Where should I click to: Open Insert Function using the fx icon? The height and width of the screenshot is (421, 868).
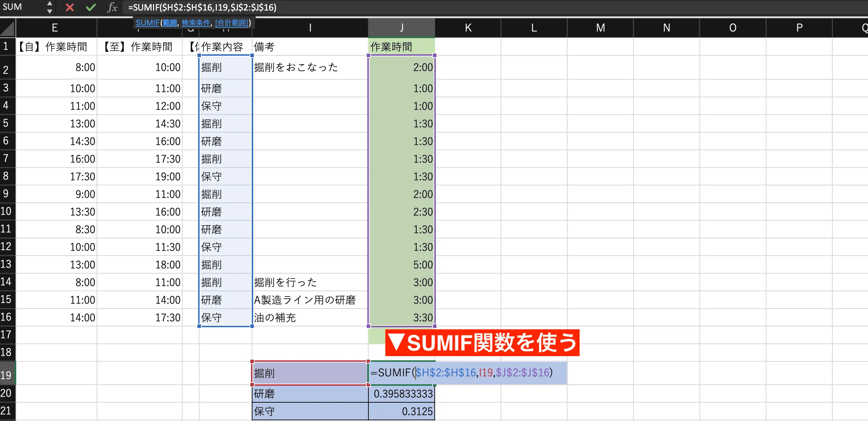click(x=112, y=7)
